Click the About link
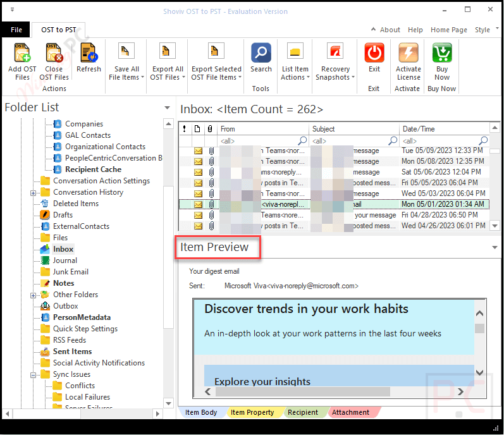This screenshot has height=435, width=504. click(390, 30)
